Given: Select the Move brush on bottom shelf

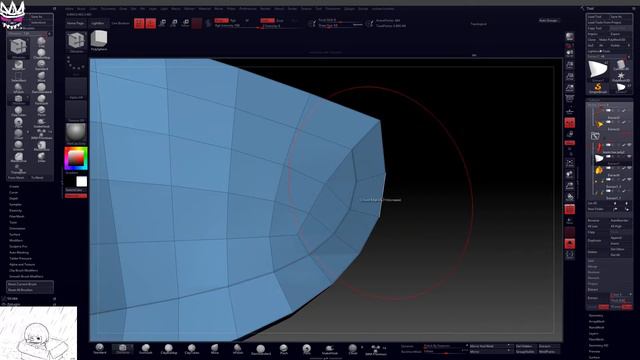Looking at the screenshot, I should [215, 349].
